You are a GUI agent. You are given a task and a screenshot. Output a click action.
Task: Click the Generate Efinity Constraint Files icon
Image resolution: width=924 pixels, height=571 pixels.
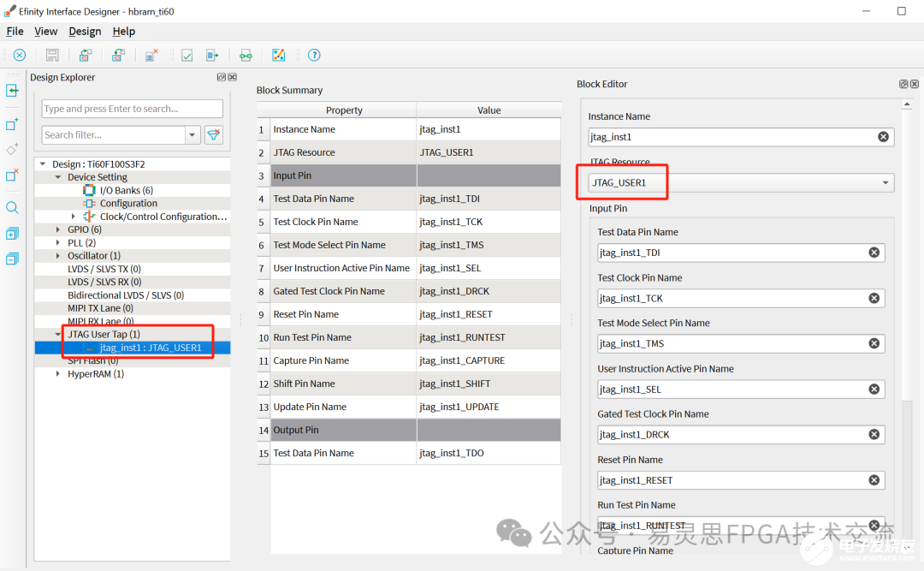(x=212, y=55)
